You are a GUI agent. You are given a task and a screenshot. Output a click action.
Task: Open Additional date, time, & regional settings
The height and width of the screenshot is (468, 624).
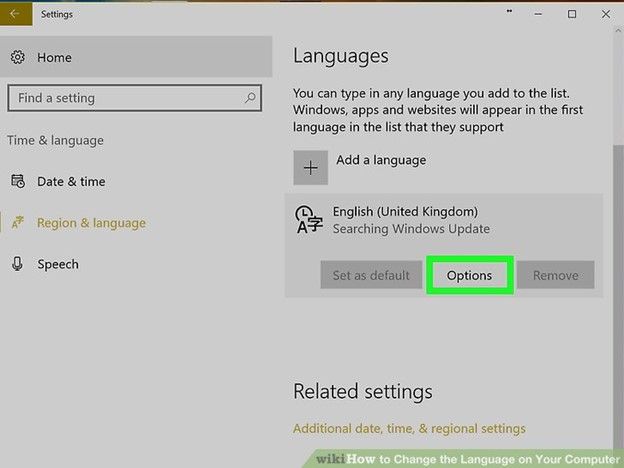(x=409, y=429)
